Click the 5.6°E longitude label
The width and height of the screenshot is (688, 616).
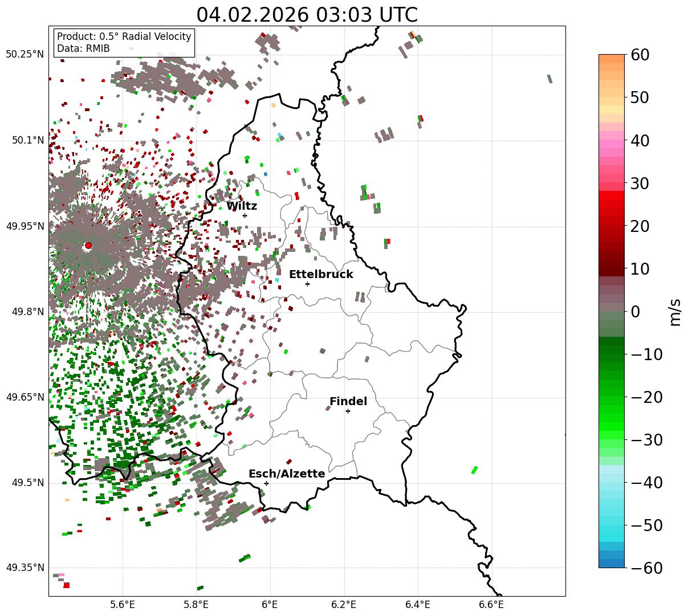click(x=123, y=604)
